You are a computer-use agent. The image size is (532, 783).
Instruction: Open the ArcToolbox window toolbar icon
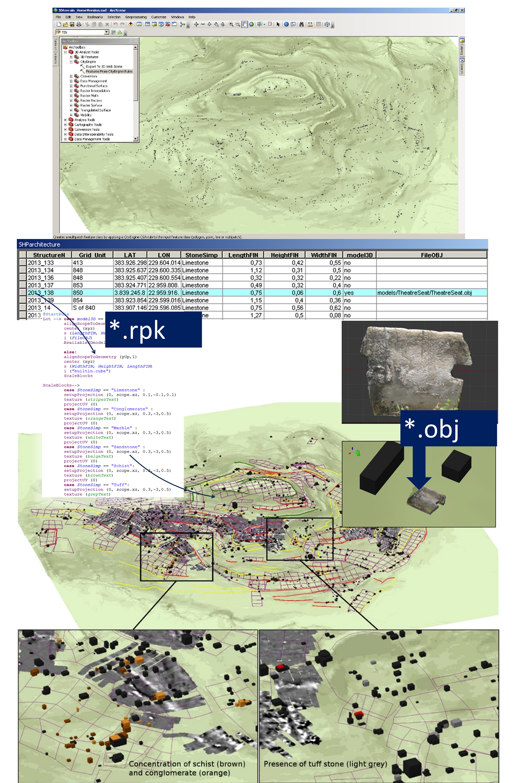168,24
